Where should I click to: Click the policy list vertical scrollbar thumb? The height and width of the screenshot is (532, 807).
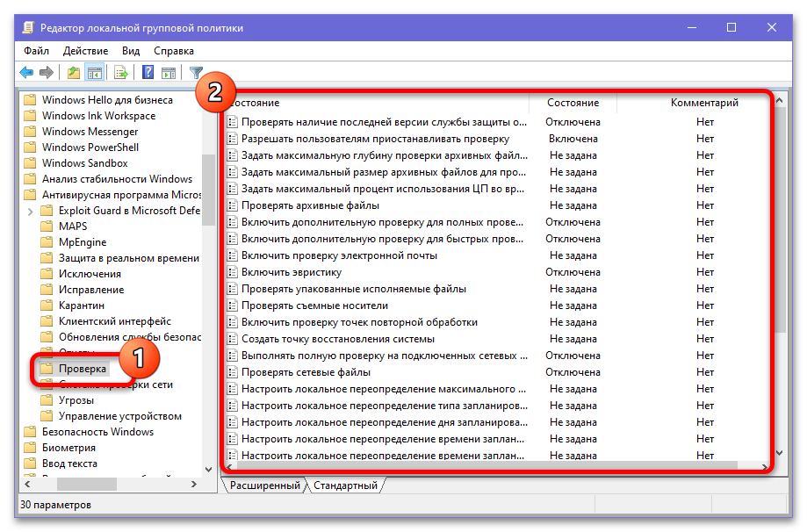[x=780, y=221]
